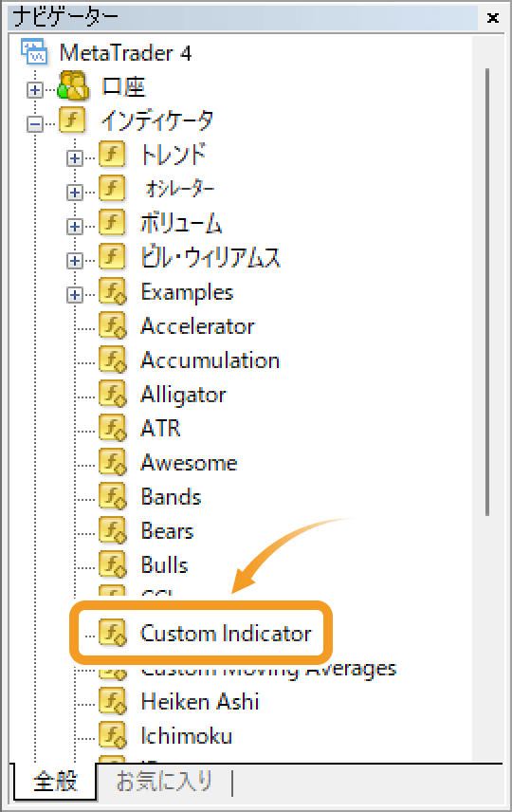Switch to the 全般 tab
This screenshot has height=812, width=512.
point(55,781)
